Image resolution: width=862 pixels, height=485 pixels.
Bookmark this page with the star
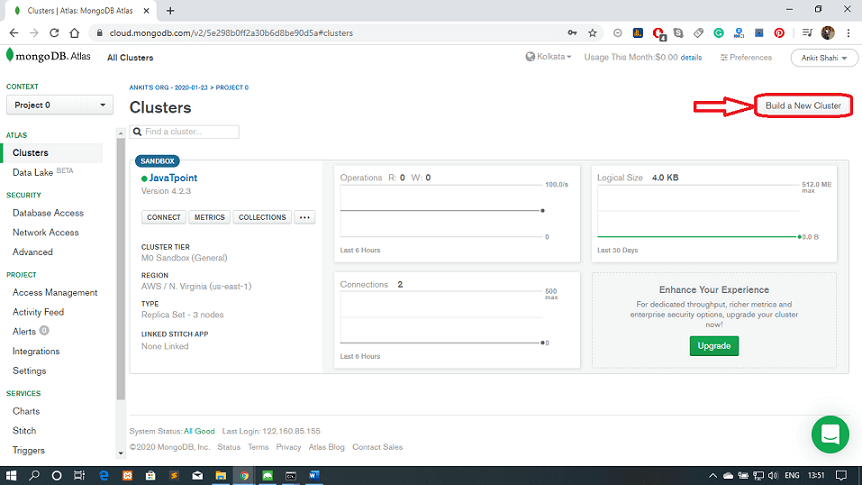click(x=592, y=33)
